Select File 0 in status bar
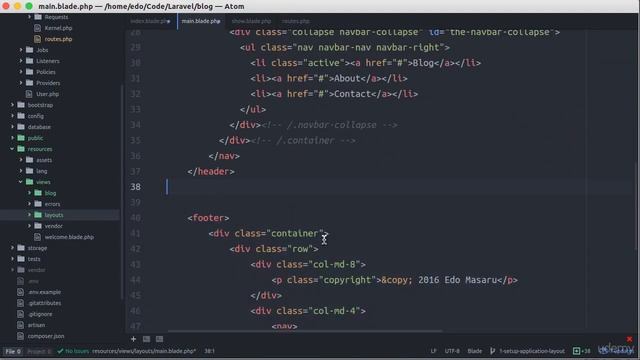 (13, 351)
